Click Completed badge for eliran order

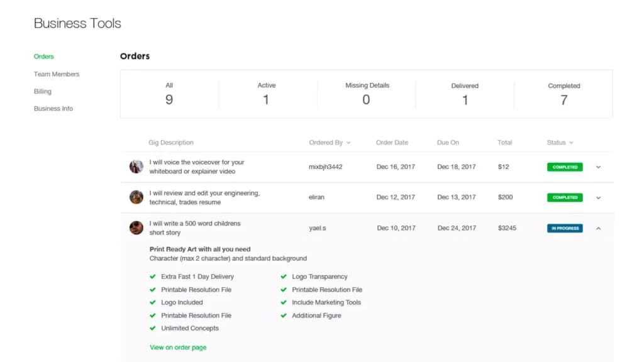565,197
